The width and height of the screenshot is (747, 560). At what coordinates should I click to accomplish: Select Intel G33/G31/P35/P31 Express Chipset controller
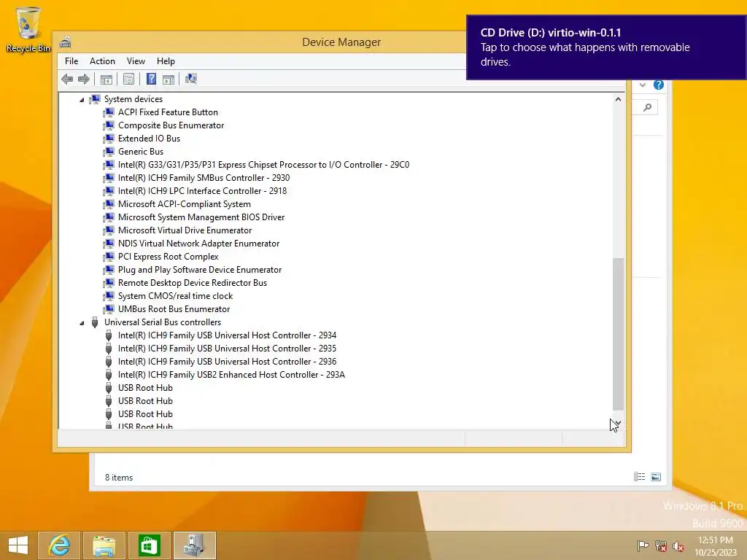(263, 165)
